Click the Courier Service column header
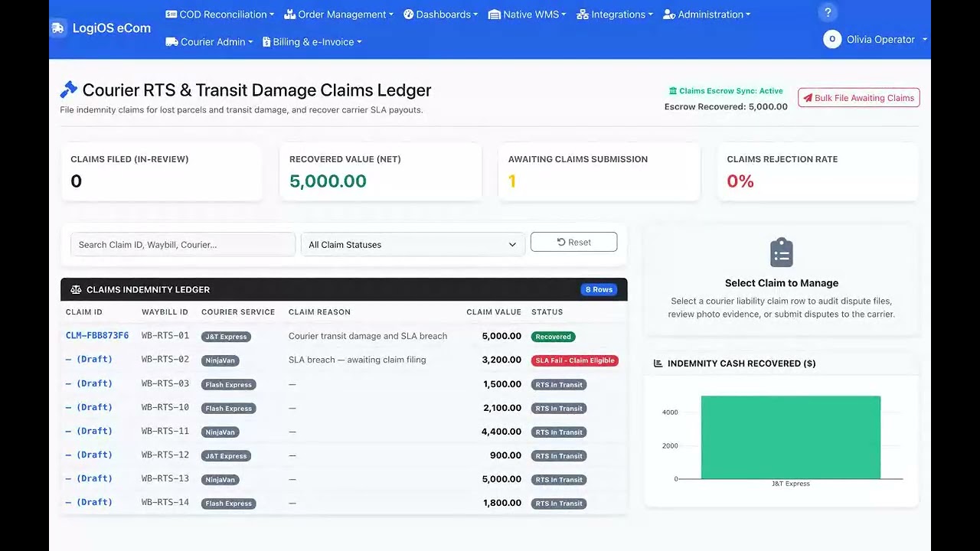The image size is (980, 551). 238,312
